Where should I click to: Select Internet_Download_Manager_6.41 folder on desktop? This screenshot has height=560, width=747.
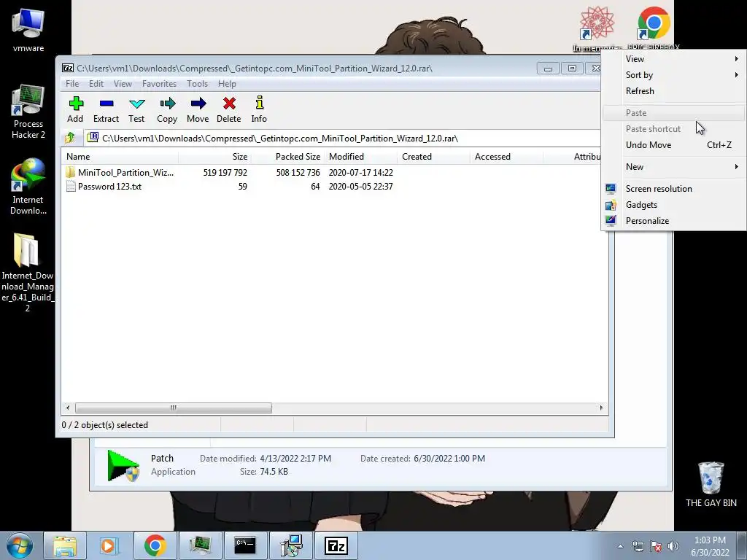coord(28,273)
